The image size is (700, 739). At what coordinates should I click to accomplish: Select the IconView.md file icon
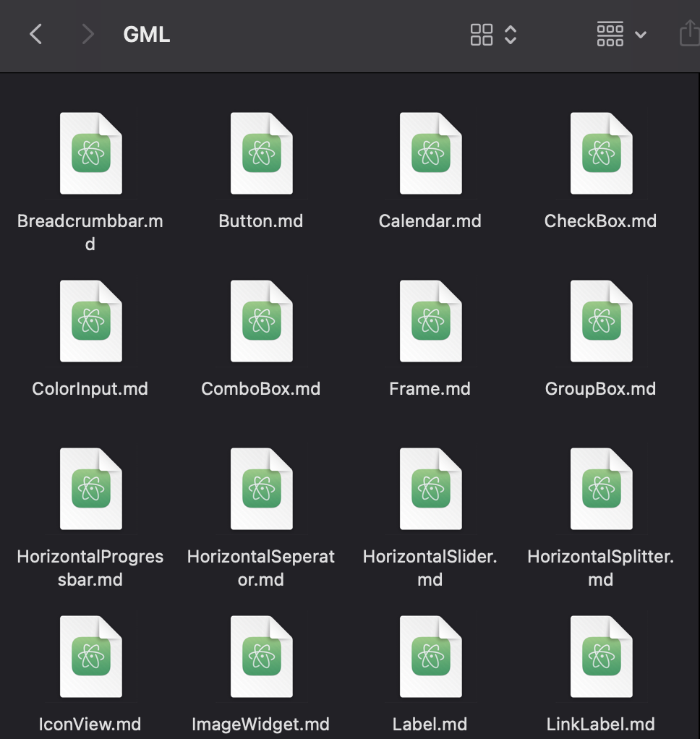[91, 656]
